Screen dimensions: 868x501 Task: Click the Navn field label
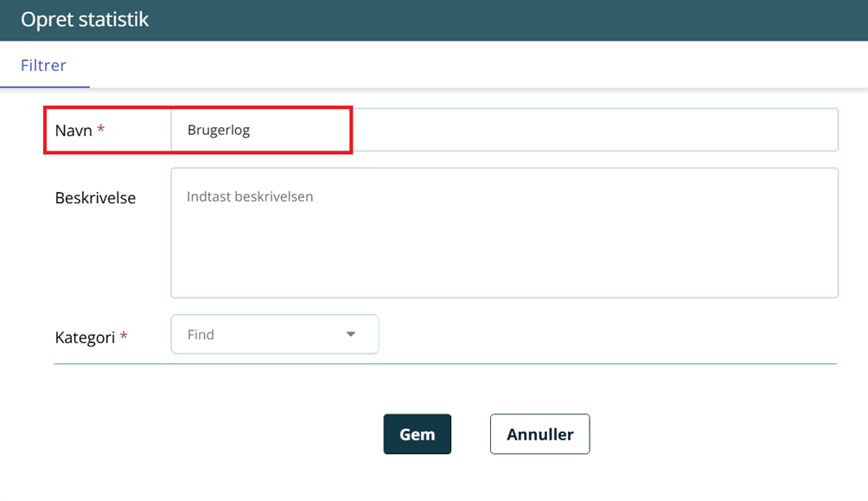73,131
